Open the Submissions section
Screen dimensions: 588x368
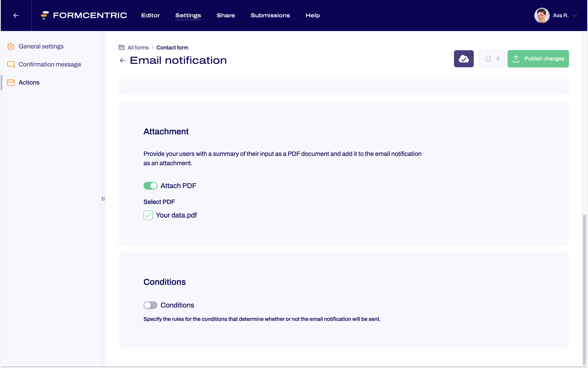(x=270, y=15)
